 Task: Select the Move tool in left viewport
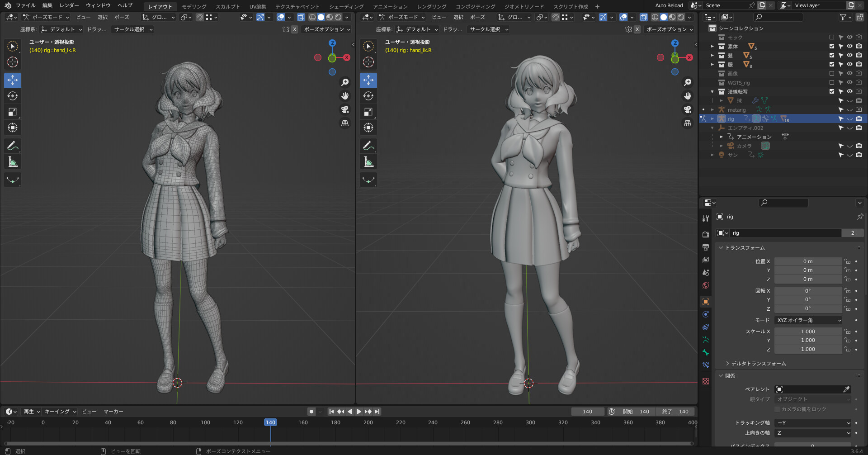(x=13, y=80)
